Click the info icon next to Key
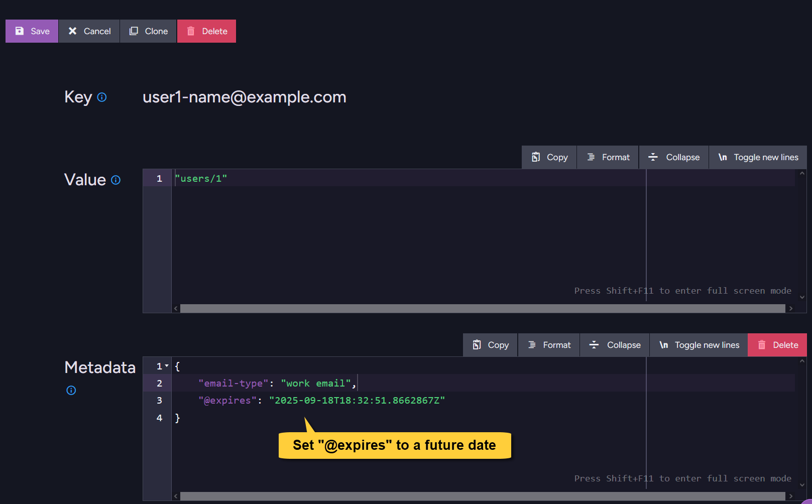This screenshot has width=812, height=504. click(102, 97)
